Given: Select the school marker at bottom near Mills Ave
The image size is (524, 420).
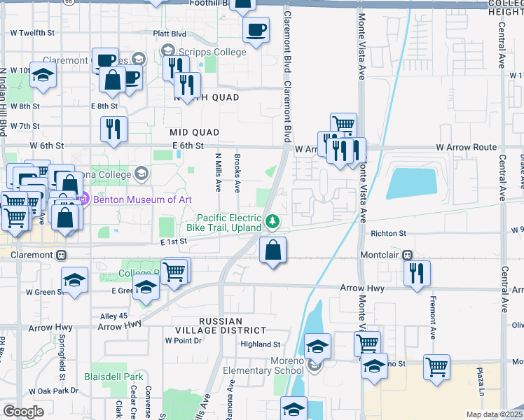Looking at the screenshot, I should [294, 408].
